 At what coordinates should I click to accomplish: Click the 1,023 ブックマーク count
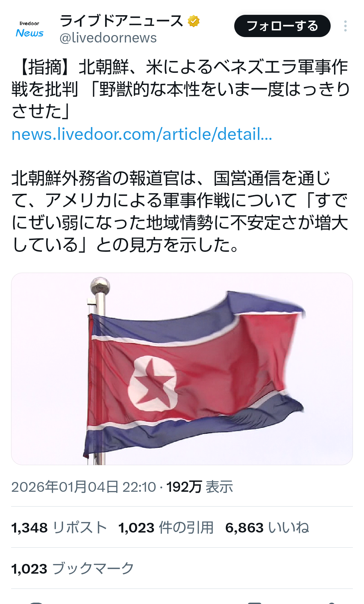pyautogui.click(x=73, y=569)
